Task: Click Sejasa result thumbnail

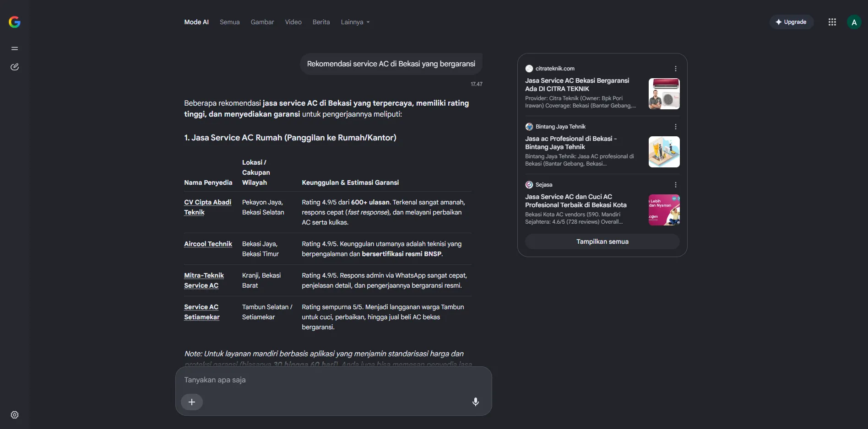Action: 664,210
